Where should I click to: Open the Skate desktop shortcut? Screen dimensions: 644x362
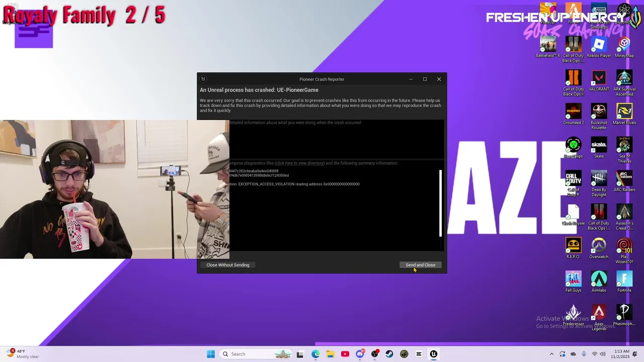click(x=599, y=148)
